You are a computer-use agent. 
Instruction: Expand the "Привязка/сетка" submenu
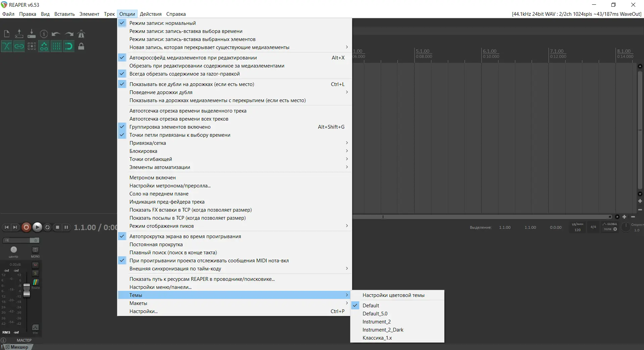click(234, 143)
